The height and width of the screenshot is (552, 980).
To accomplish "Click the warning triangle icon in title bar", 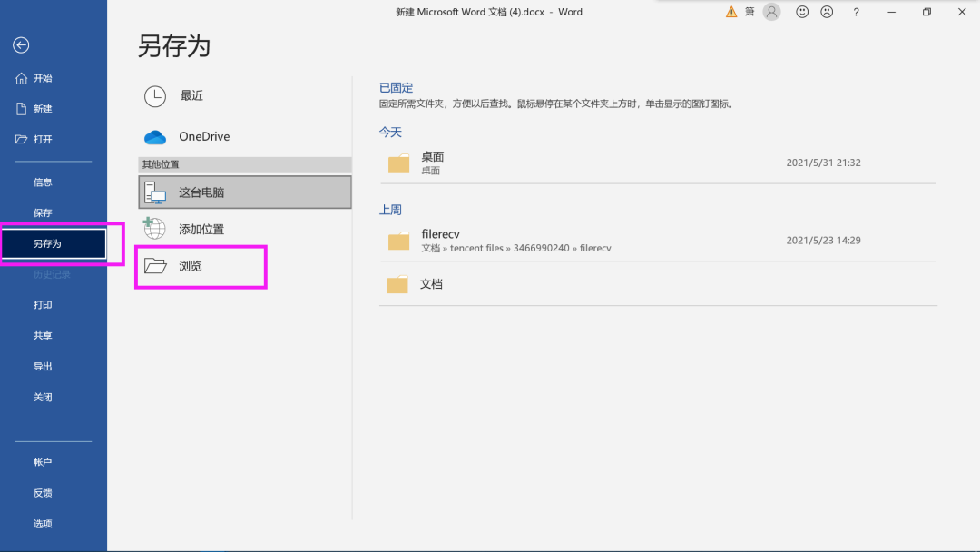I will pos(731,12).
